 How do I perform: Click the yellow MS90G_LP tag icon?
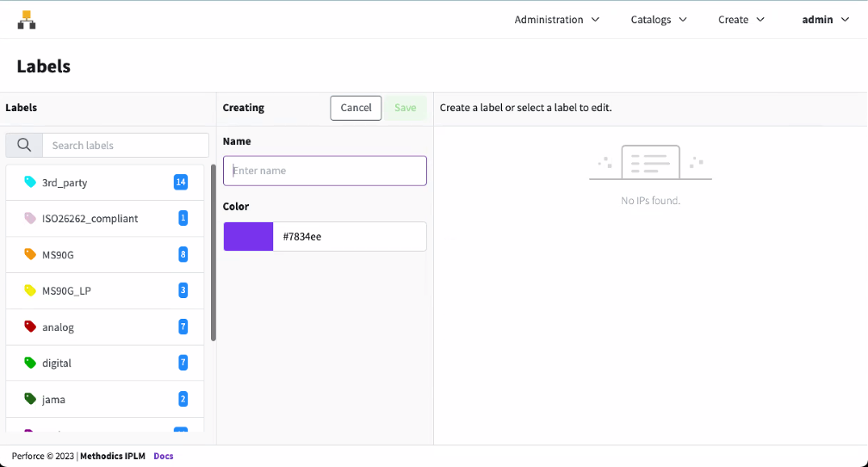pyautogui.click(x=30, y=291)
